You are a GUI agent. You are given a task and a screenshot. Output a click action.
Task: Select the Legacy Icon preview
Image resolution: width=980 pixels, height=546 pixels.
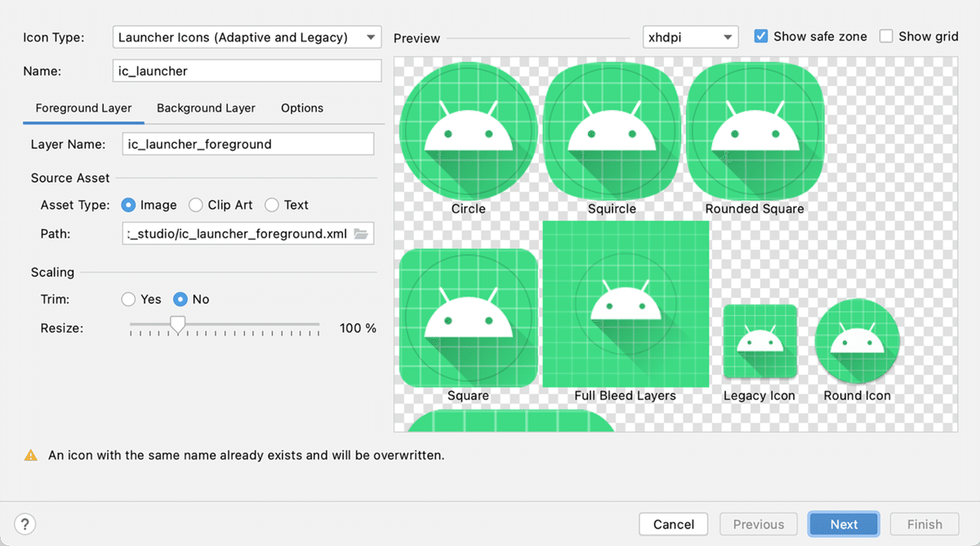tap(759, 341)
